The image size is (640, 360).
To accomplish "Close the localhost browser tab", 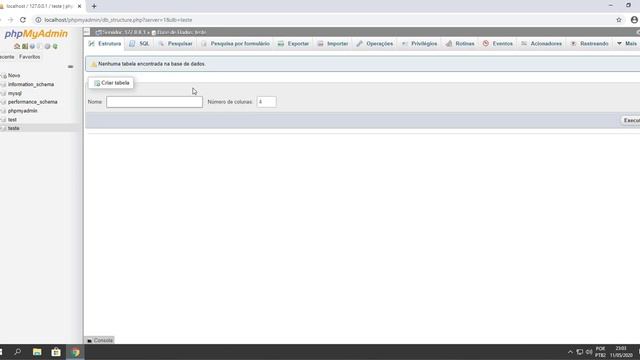I will pyautogui.click(x=80, y=6).
